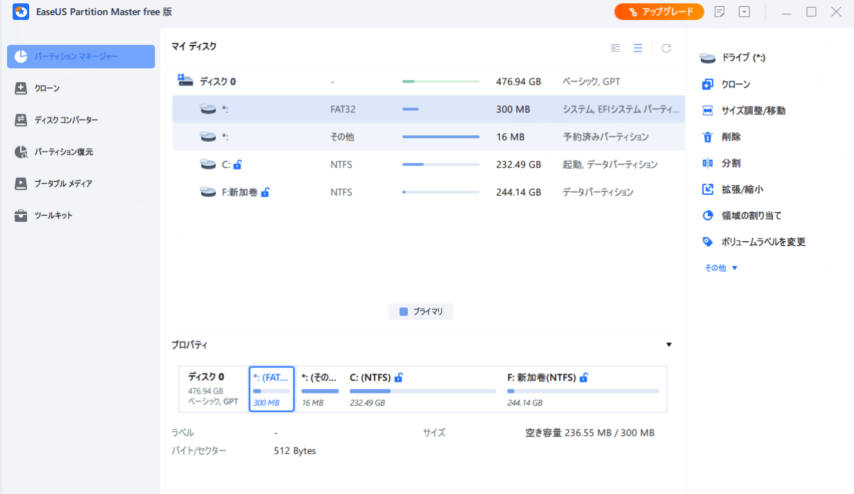Click the lock icon beside F:新加卷 in list
854x494 pixels.
265,192
